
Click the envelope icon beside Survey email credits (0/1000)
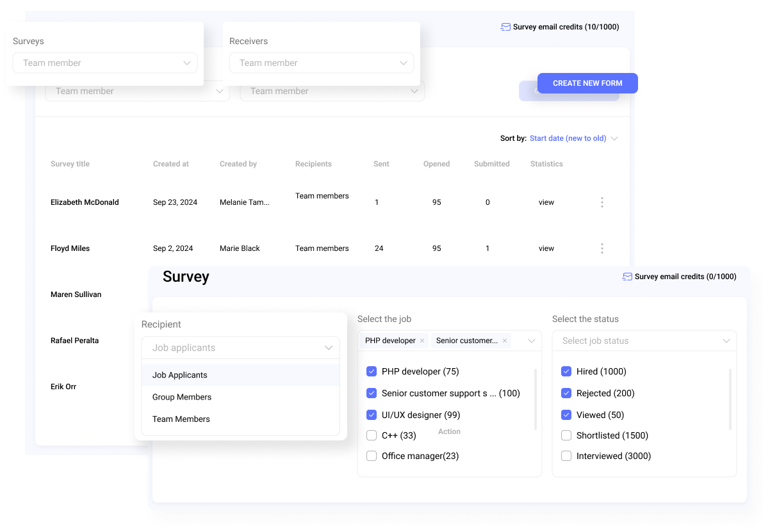coord(626,277)
